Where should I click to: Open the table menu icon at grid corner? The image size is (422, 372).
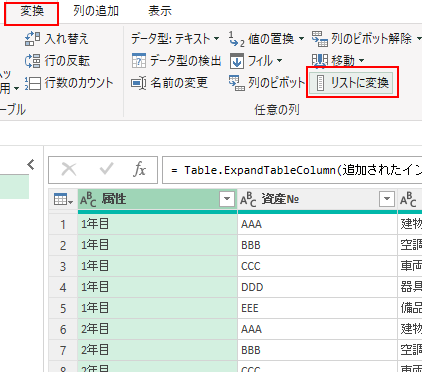pos(63,199)
